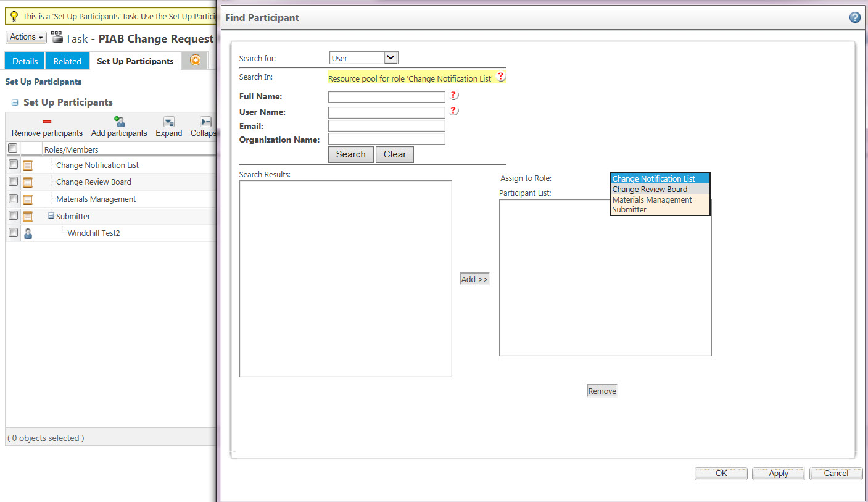The image size is (868, 502).
Task: Open the Actions dropdown menu
Action: click(27, 37)
